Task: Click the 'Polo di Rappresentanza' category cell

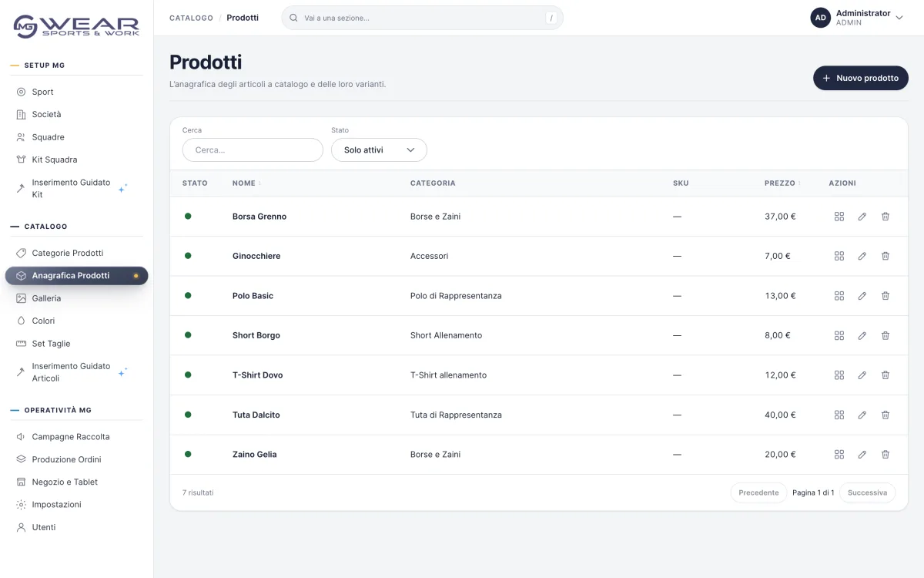Action: coord(456,296)
